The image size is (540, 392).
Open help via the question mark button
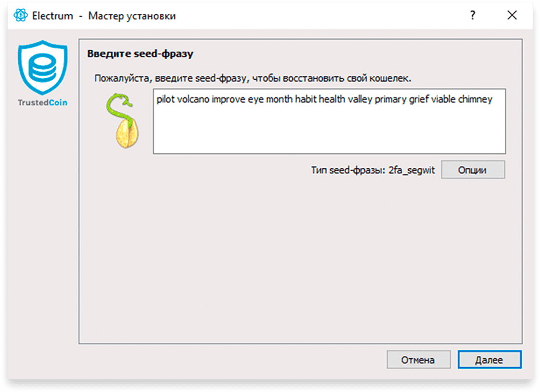472,16
